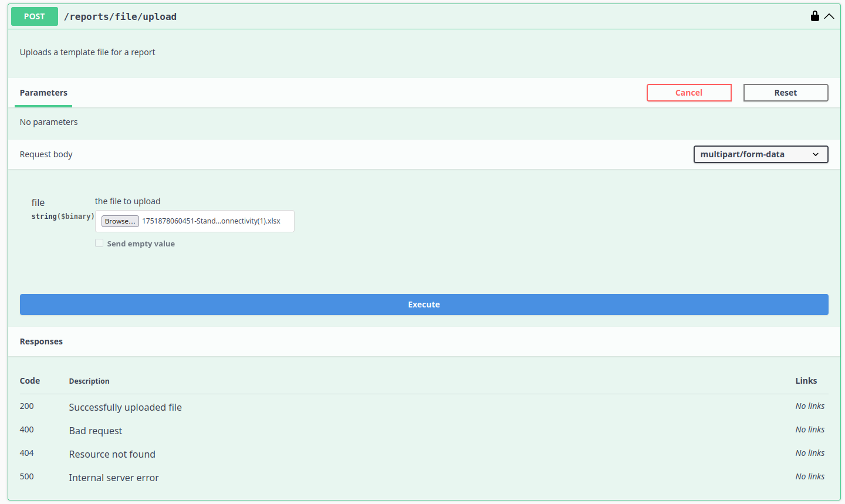Screen dimensions: 845x504
Task: Cancel the try-it-out mode
Action: tap(689, 92)
